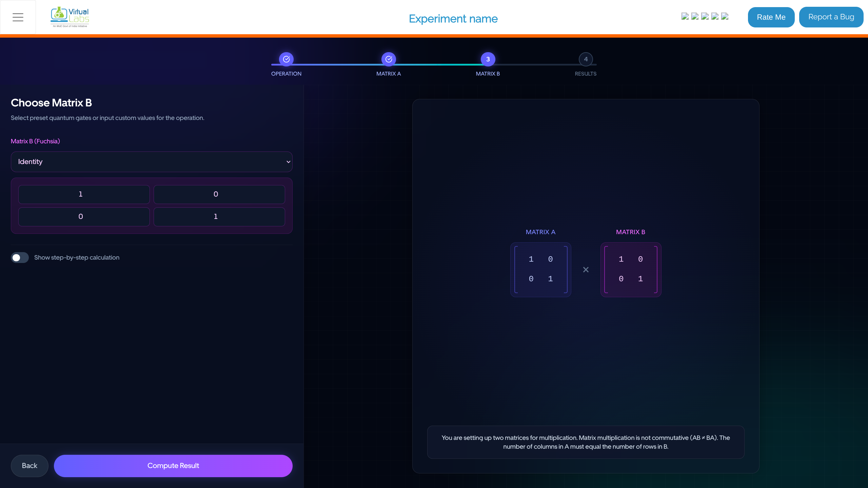
Task: Click the bottom-right Matrix B input cell
Action: pos(219,217)
